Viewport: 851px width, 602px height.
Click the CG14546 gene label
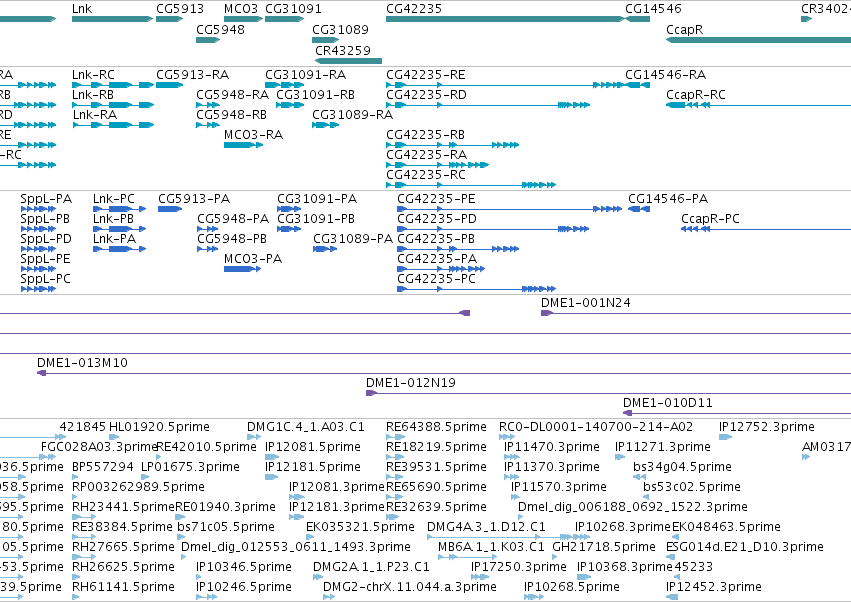[653, 9]
